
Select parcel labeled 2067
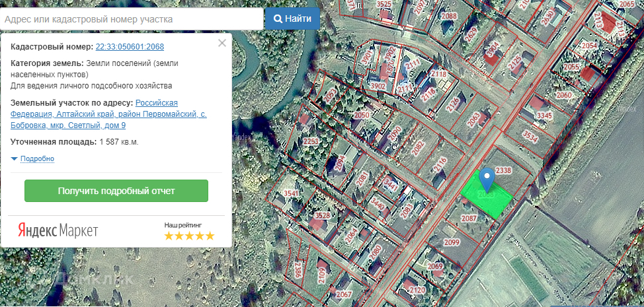[344, 294]
